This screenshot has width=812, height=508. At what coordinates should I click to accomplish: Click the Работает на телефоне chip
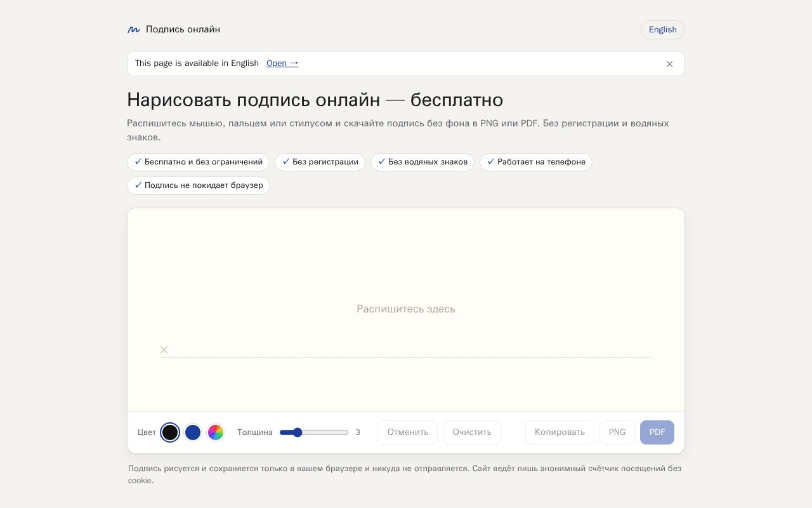(536, 162)
